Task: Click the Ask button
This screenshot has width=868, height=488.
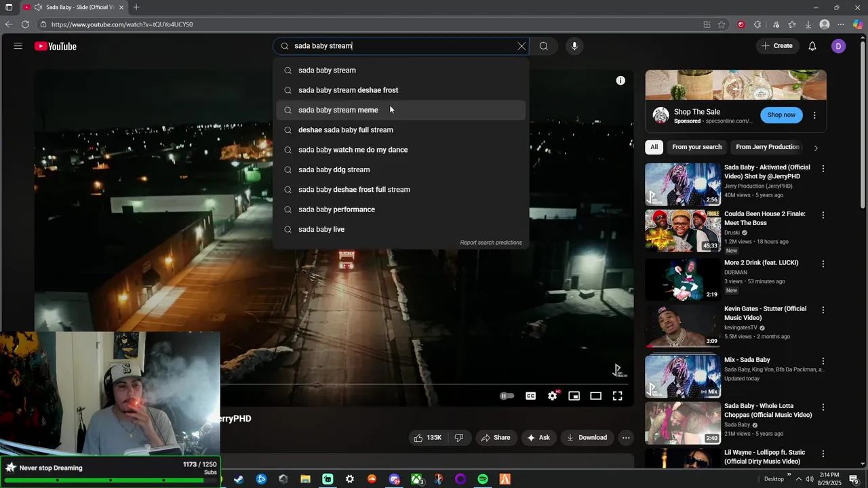Action: pyautogui.click(x=538, y=438)
